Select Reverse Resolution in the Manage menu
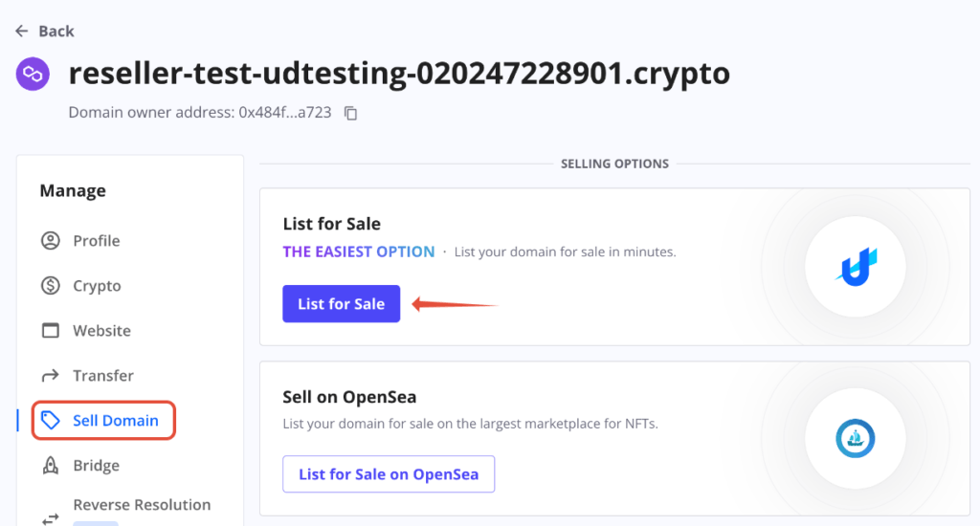Screen dimensions: 980x526 click(142, 505)
